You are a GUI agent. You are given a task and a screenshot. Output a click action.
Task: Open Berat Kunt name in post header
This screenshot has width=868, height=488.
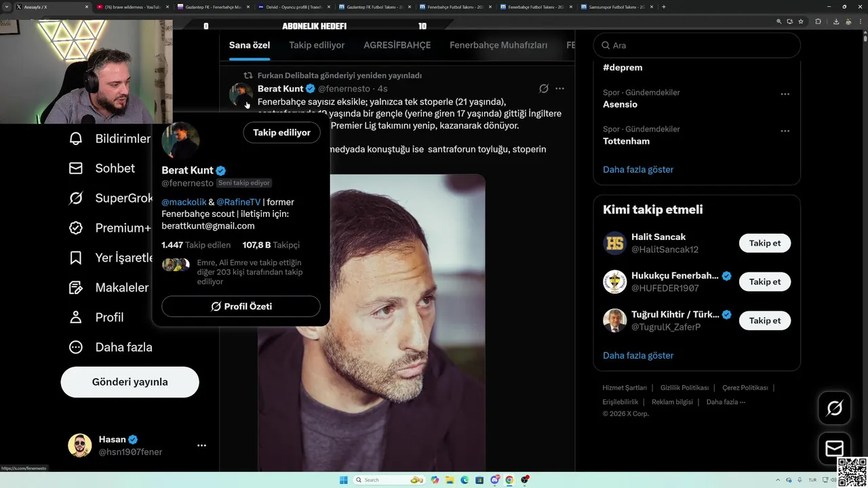280,89
